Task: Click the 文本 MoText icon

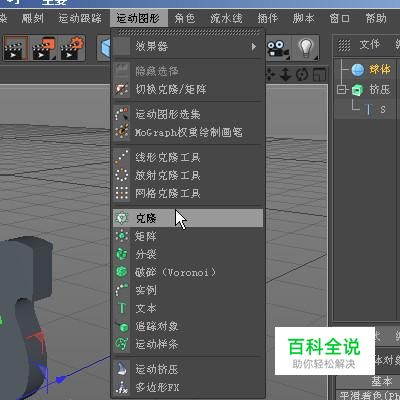Action: 121,308
